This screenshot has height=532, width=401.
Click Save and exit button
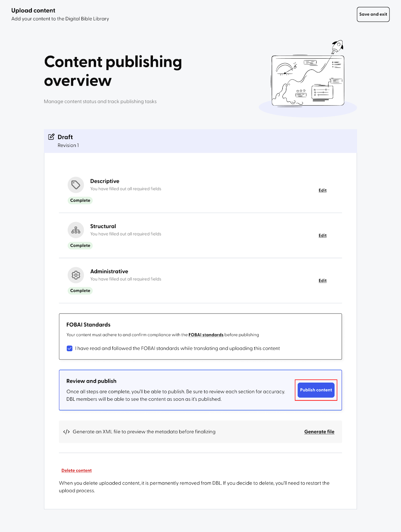point(373,14)
